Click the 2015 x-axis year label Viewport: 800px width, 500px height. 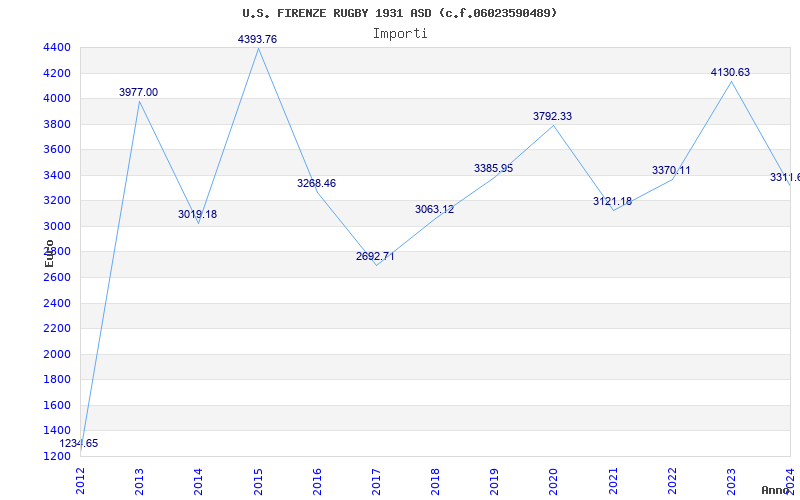pos(258,481)
